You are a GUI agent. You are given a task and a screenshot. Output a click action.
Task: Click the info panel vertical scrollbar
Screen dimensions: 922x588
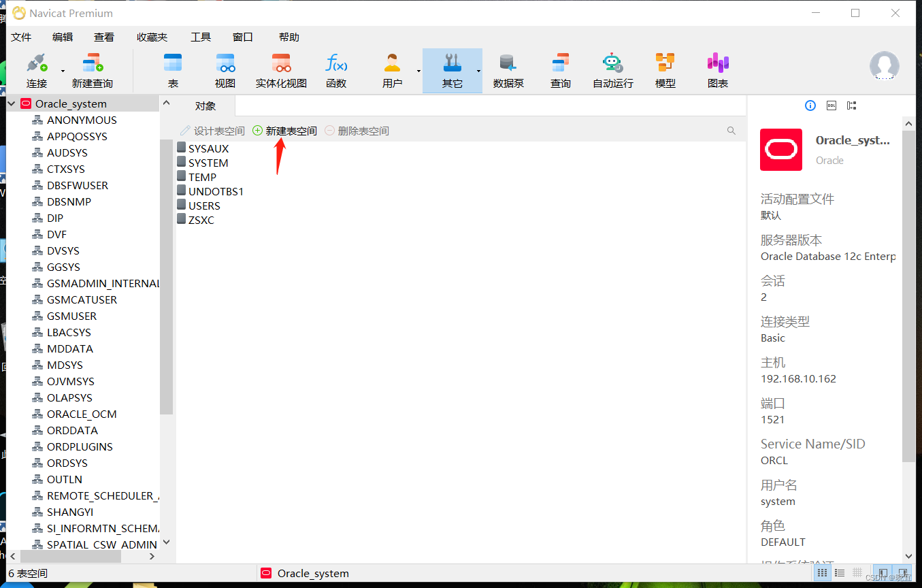pyautogui.click(x=908, y=296)
